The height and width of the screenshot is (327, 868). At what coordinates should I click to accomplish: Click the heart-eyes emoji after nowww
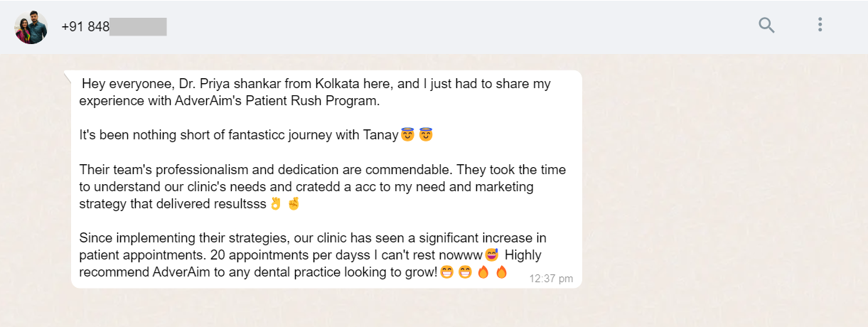[x=492, y=254]
